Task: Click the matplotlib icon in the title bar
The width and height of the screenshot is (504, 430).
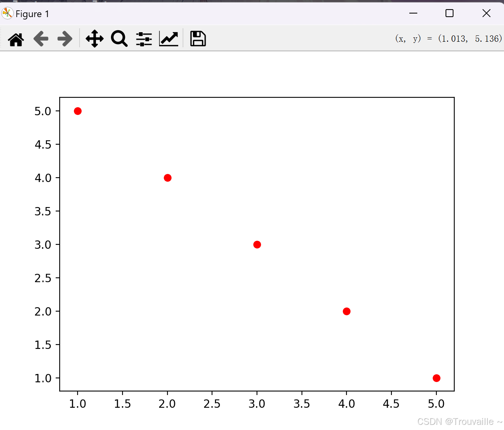Action: (x=8, y=14)
